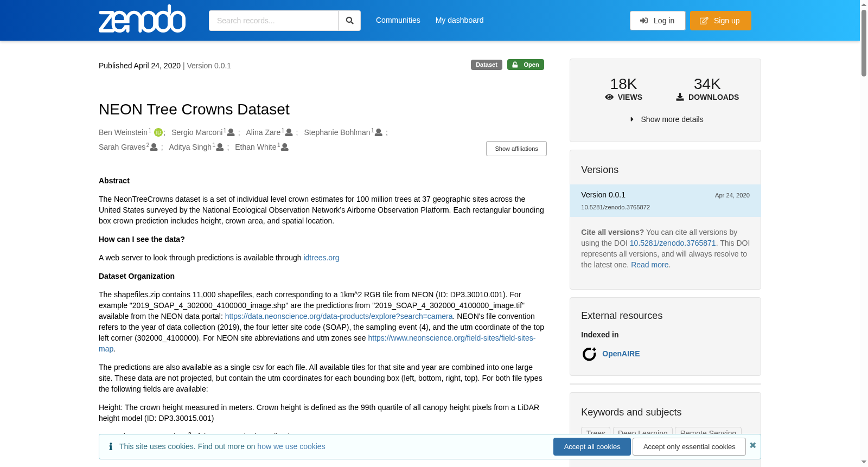
Task: Open the idtrees.org link
Action: coord(321,258)
